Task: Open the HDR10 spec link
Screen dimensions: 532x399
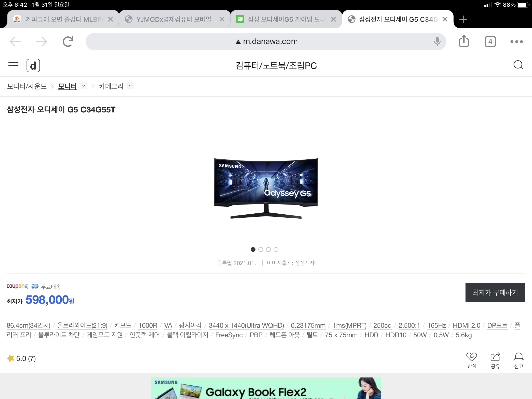Action: pyautogui.click(x=396, y=335)
